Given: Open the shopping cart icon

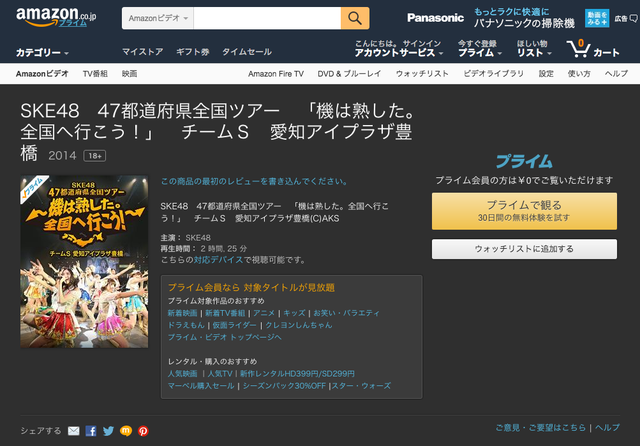Looking at the screenshot, I should (x=578, y=49).
